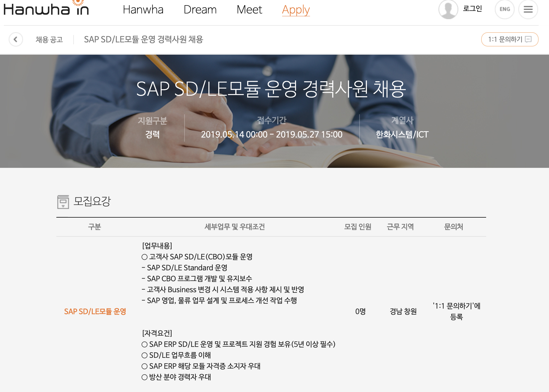Click the [업무내용] heading text
Image resolution: width=549 pixels, height=392 pixels.
click(x=157, y=246)
